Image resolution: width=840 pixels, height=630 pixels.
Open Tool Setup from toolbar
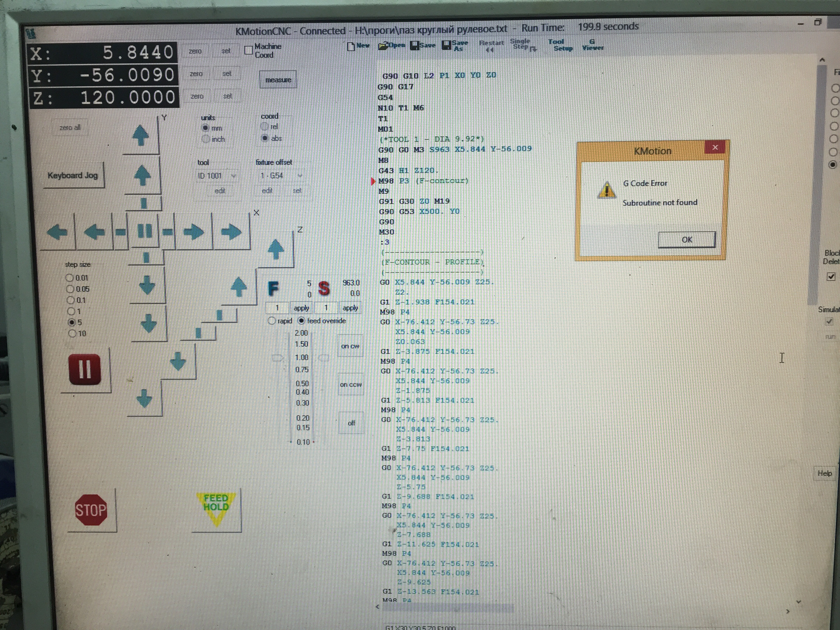click(x=560, y=45)
